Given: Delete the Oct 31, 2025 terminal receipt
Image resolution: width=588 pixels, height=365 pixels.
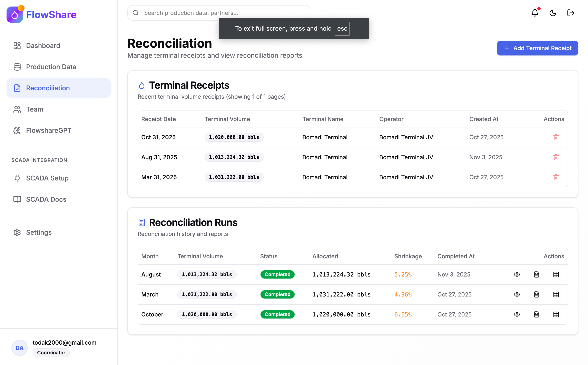Looking at the screenshot, I should click(x=556, y=137).
